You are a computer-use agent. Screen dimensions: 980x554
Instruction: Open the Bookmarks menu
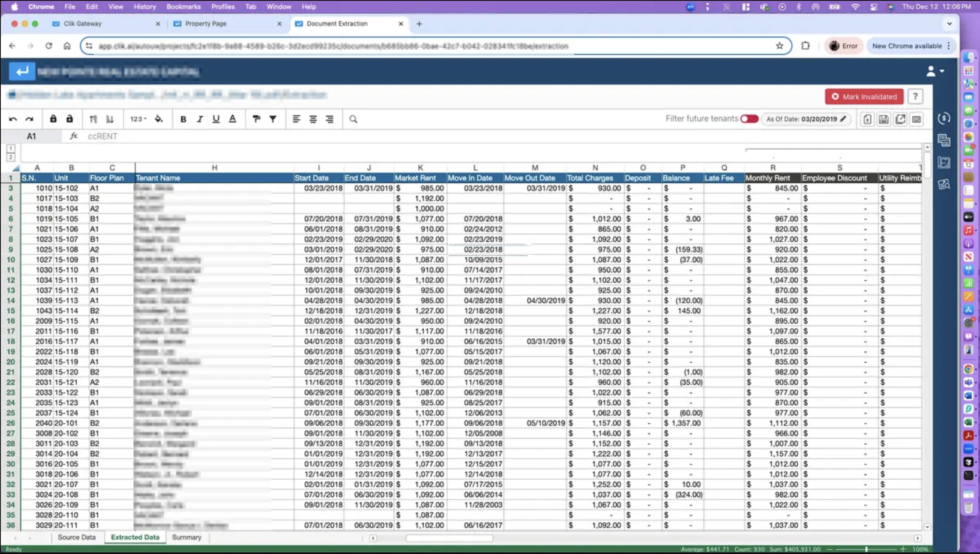(x=183, y=7)
